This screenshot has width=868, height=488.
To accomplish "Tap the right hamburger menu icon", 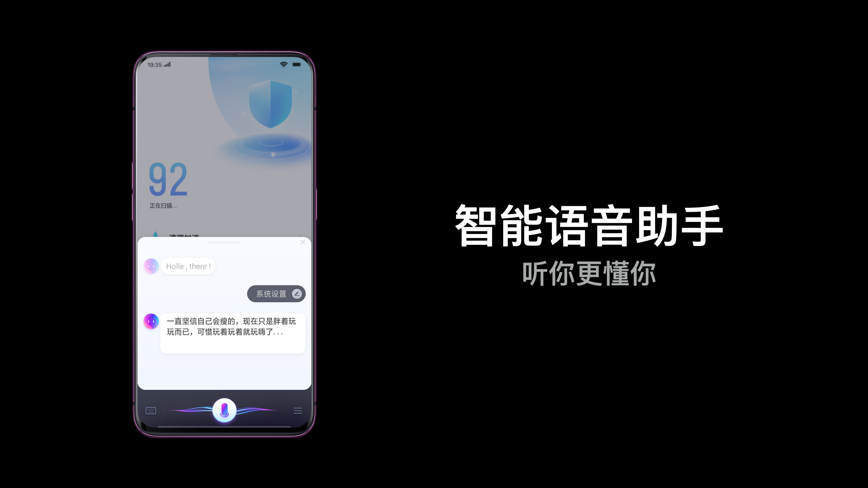I will (x=298, y=410).
